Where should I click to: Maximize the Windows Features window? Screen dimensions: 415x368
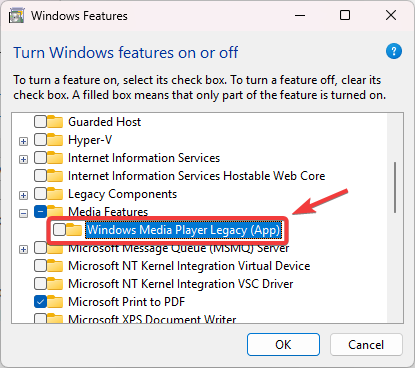point(345,15)
